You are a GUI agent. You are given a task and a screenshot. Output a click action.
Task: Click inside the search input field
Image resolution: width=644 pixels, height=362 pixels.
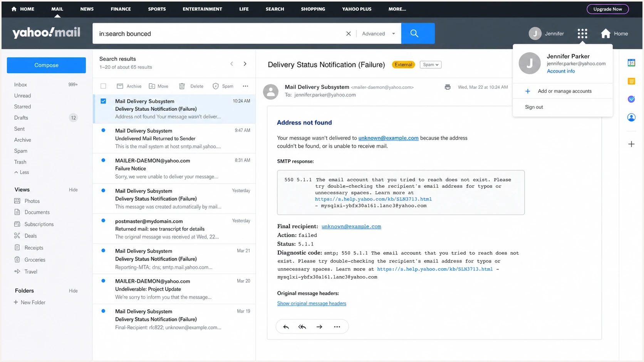[220, 33]
